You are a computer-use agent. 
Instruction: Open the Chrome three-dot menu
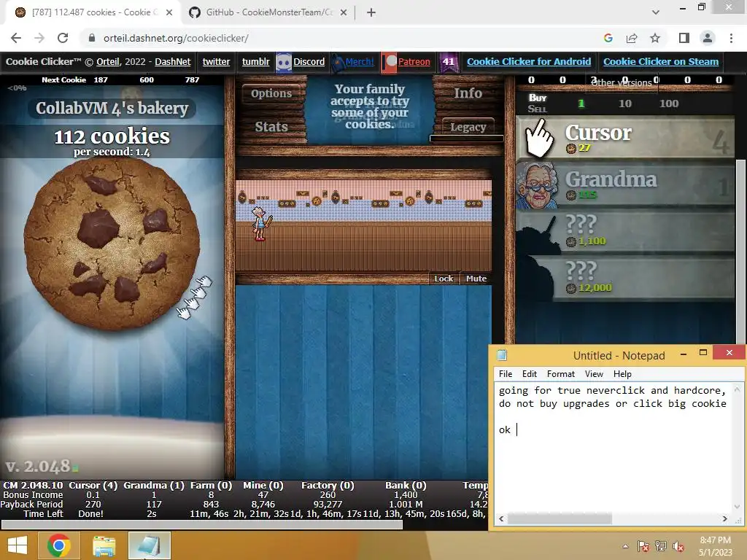pos(731,38)
